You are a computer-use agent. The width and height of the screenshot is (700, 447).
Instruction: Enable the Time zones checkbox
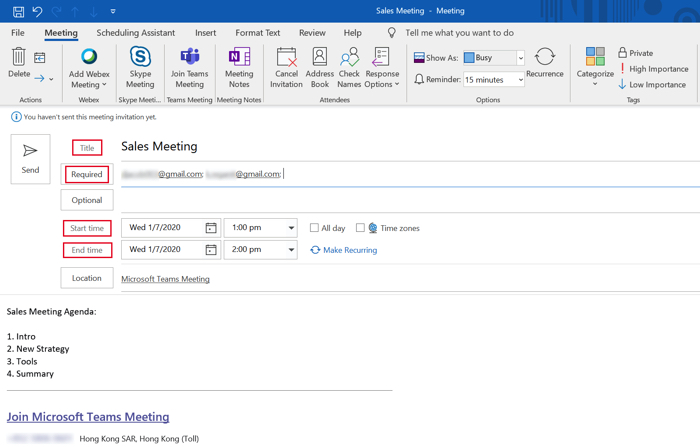coord(360,228)
